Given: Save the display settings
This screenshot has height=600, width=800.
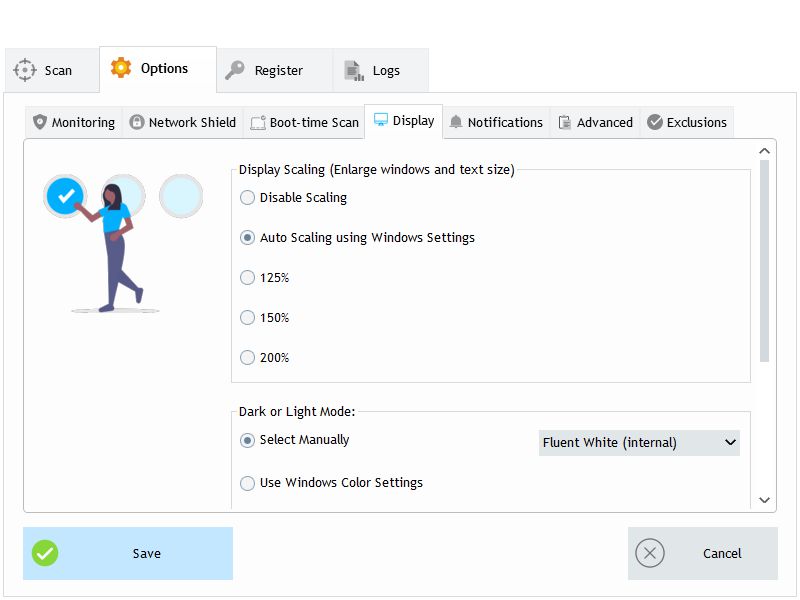Looking at the screenshot, I should coord(128,553).
